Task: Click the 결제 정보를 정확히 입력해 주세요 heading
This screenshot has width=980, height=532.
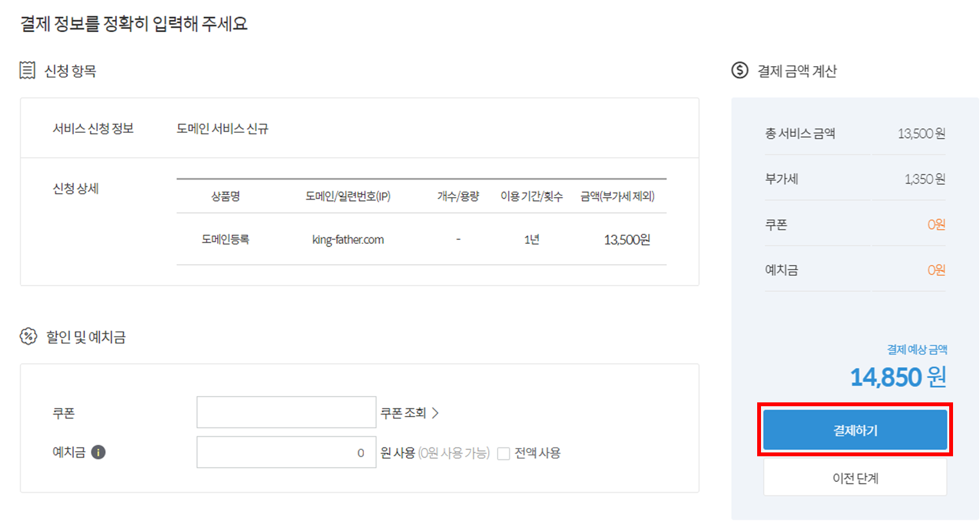Action: point(134,24)
